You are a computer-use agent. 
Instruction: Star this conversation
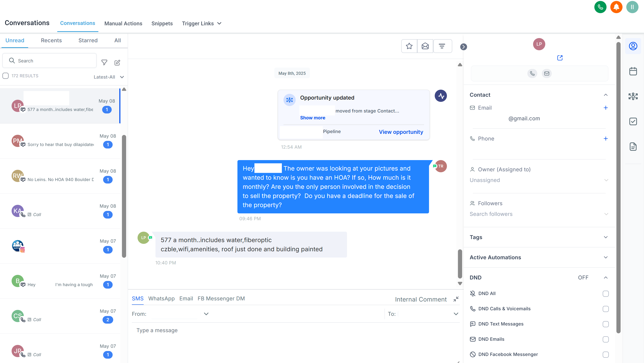409,46
